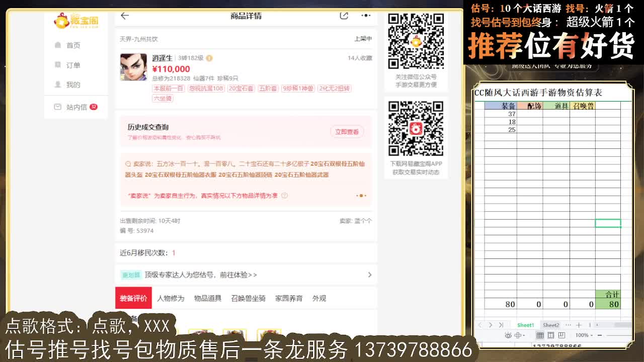Image resolution: width=644 pixels, height=362 pixels.
Task: Switch to the Sheet2 tab
Action: pos(551,325)
